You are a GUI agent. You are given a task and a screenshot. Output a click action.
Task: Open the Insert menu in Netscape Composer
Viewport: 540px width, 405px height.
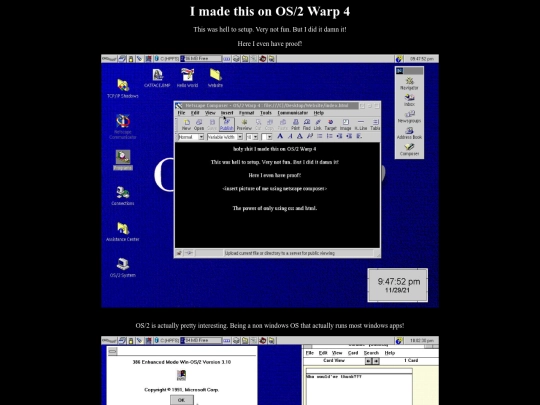227,113
